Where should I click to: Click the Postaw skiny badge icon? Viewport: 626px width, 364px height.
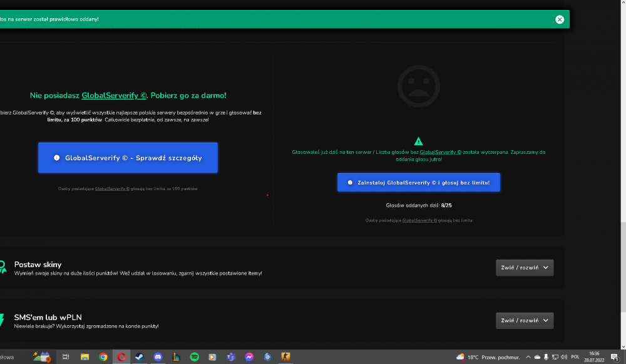pos(3,267)
